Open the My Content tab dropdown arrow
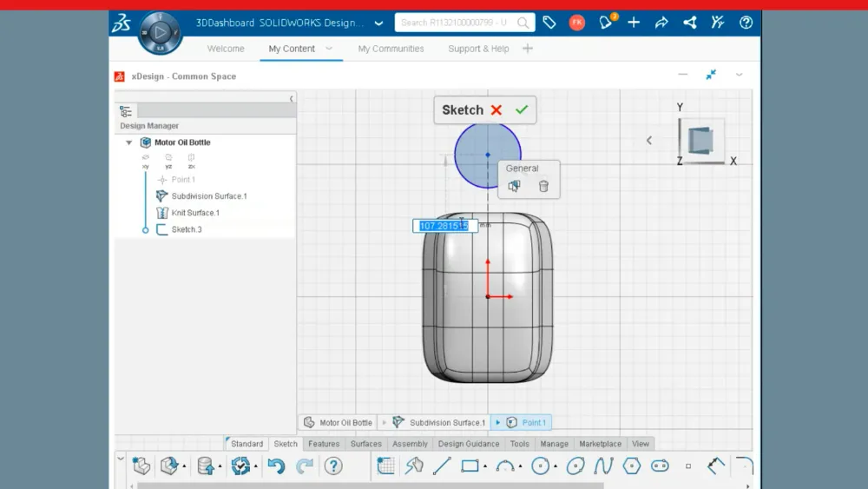The height and width of the screenshot is (489, 868). coord(329,48)
